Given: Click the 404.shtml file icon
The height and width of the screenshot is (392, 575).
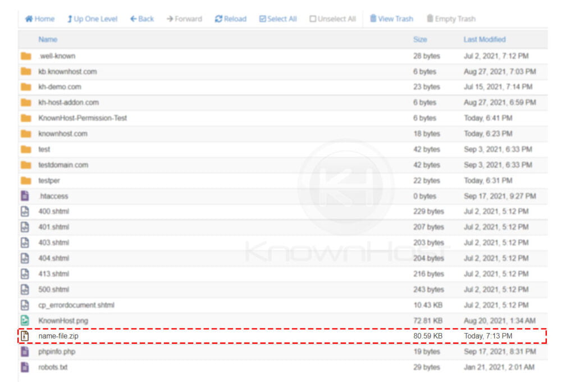Looking at the screenshot, I should (25, 258).
